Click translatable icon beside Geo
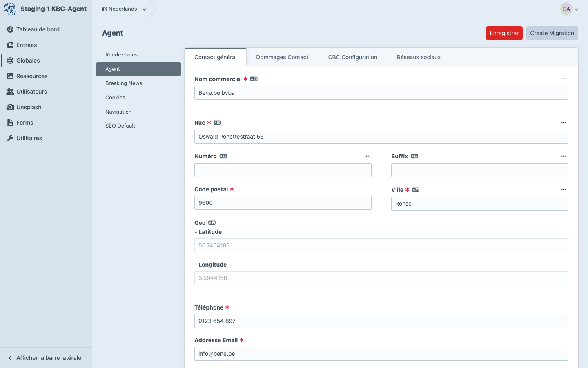This screenshot has width=588, height=368. coord(212,223)
